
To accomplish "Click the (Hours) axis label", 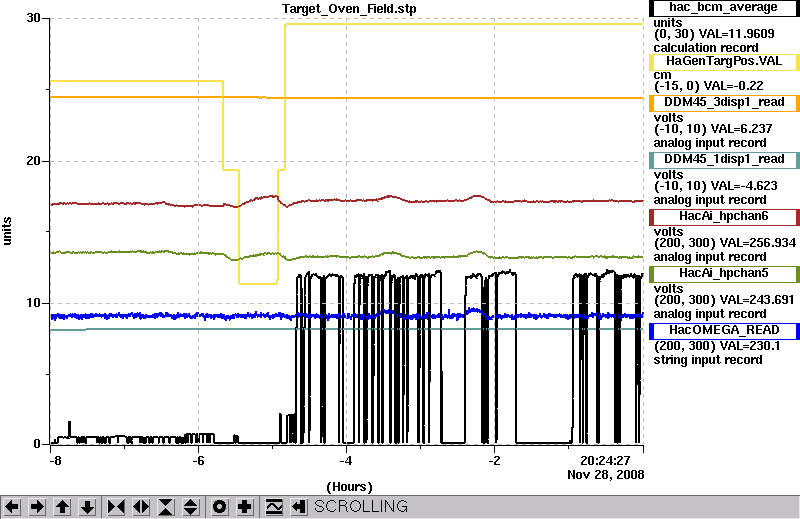I will (x=349, y=487).
